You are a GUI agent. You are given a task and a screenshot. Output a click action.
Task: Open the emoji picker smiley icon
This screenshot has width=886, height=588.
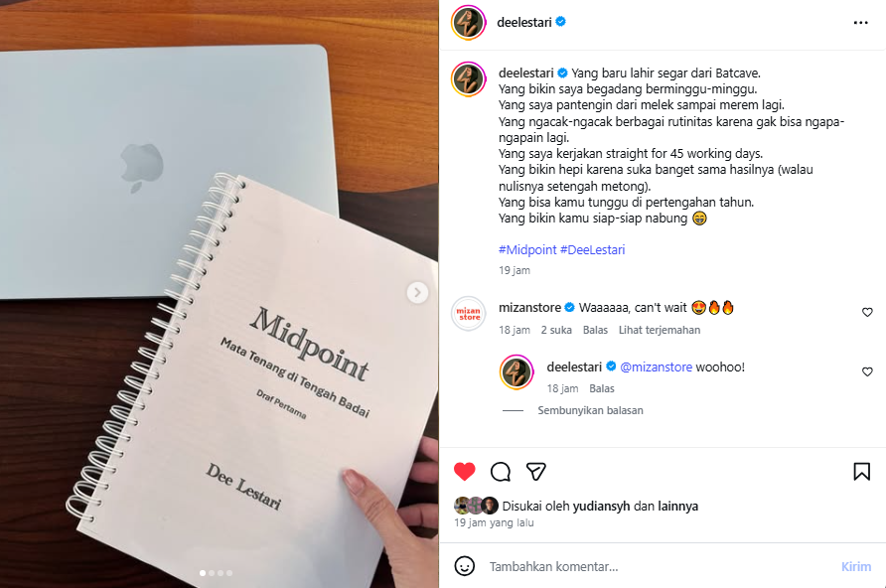(465, 566)
